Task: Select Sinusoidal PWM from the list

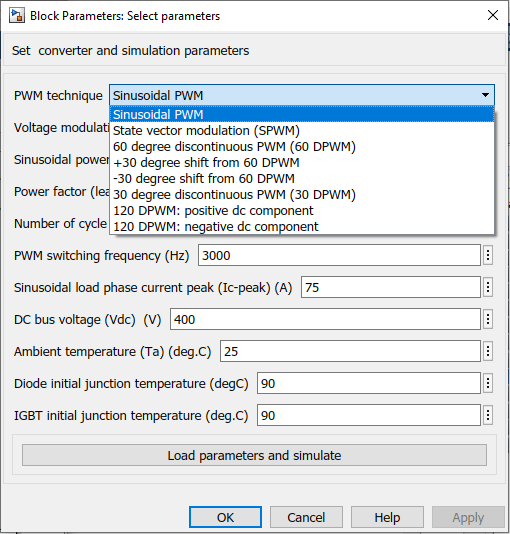Action: pyautogui.click(x=302, y=114)
